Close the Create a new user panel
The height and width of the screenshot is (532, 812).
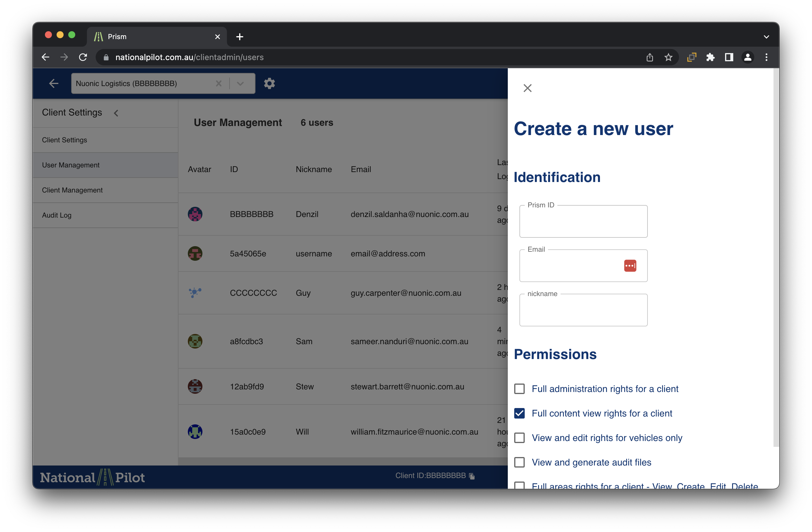click(x=527, y=88)
